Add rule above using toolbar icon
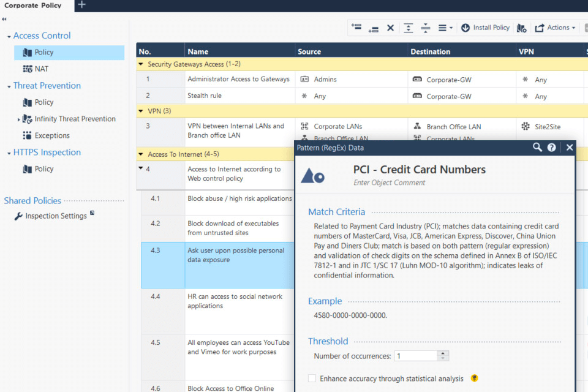This screenshot has width=588, height=392. point(356,26)
